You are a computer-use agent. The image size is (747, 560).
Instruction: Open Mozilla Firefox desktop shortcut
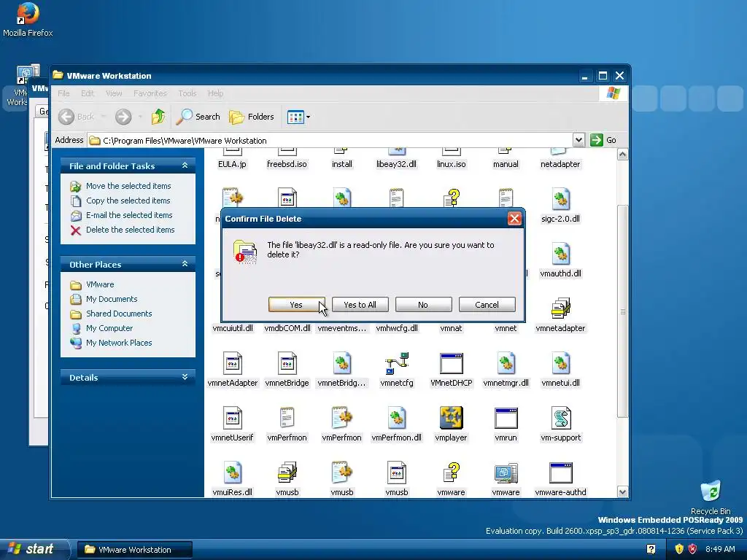(x=28, y=20)
